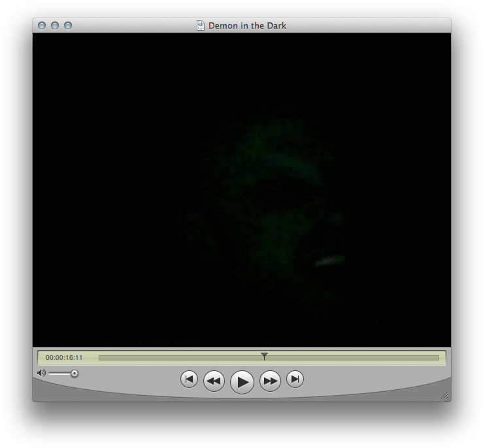Click the faint light streak in the video
Image resolution: width=483 pixels, height=448 pixels.
(x=328, y=261)
